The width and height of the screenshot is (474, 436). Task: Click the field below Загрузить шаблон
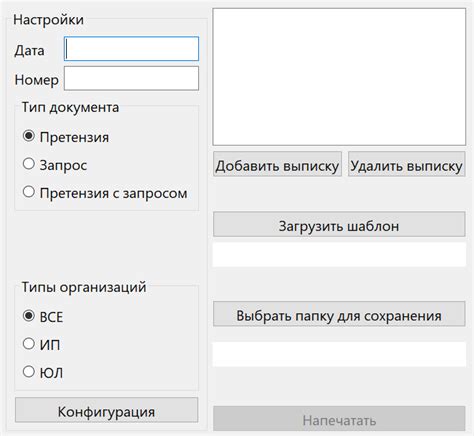(x=339, y=255)
